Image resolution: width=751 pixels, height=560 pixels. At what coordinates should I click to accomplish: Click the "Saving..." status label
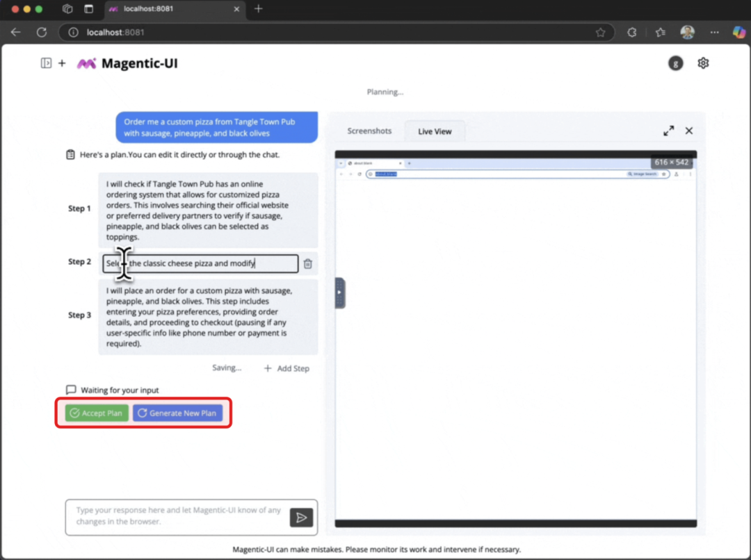227,368
